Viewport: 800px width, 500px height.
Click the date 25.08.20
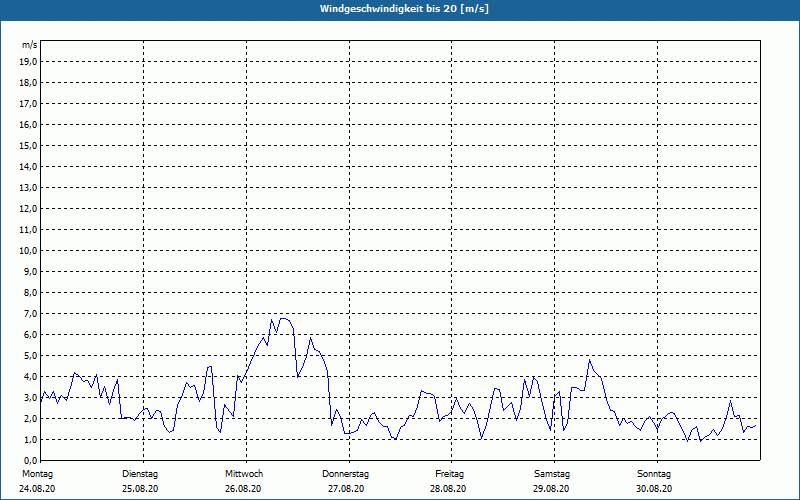pos(140,489)
